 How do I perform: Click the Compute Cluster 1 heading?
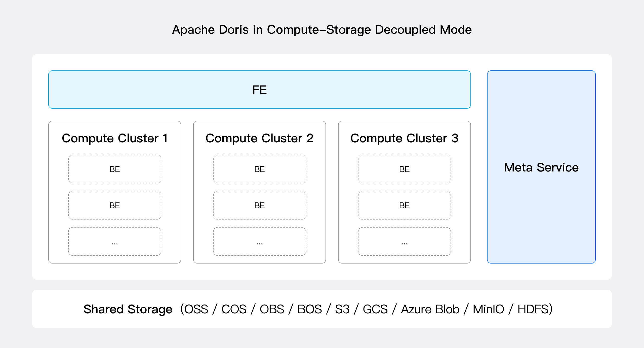click(115, 138)
